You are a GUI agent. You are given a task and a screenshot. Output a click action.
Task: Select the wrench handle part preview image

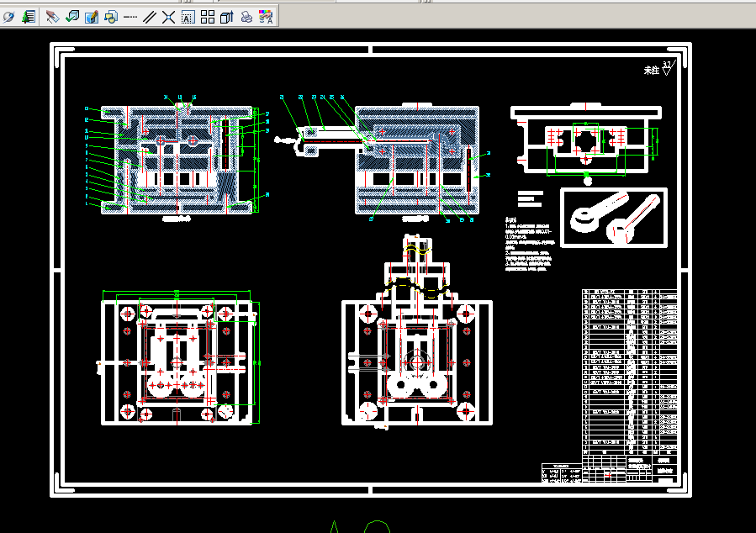(x=614, y=218)
